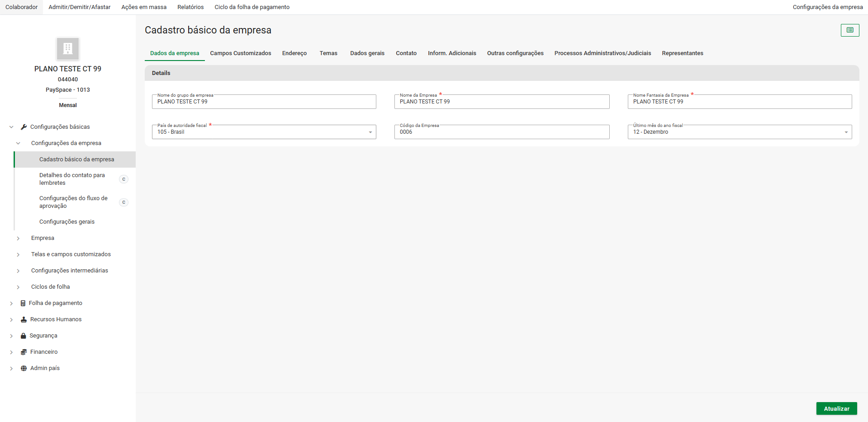Image resolution: width=868 pixels, height=422 pixels.
Task: Click the green list view icon
Action: coord(849,30)
